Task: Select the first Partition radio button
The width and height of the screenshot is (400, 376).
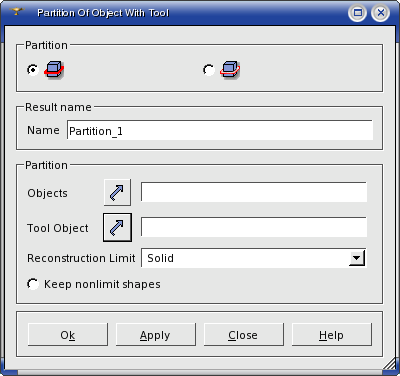Action: 33,70
